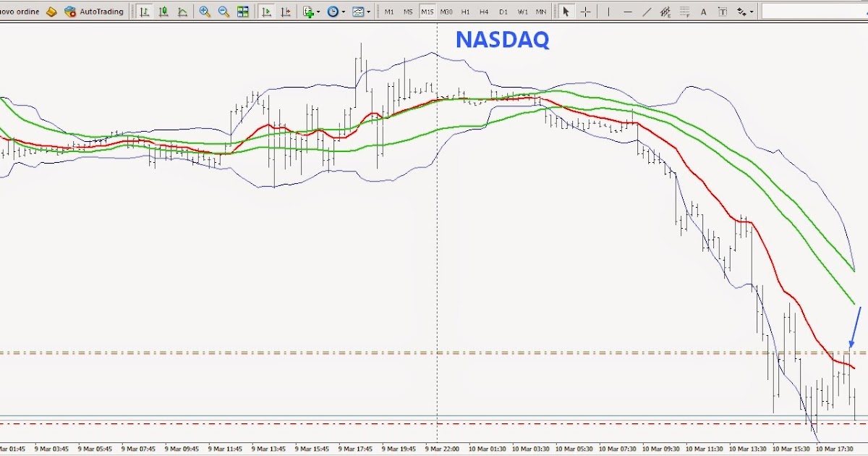The height and width of the screenshot is (456, 868).
Task: Select the crosshair tool
Action: click(585, 12)
